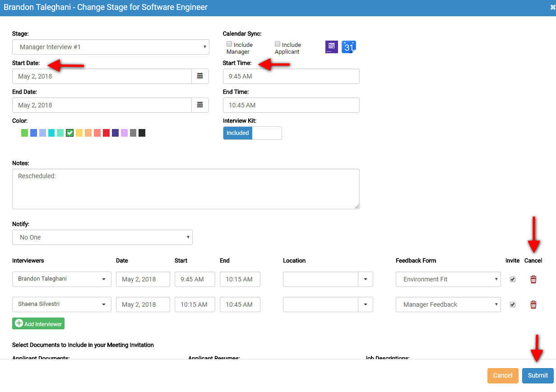Viewport: 556px width, 392px height.
Task: Click the End Time field 10:45 AM
Action: 291,105
